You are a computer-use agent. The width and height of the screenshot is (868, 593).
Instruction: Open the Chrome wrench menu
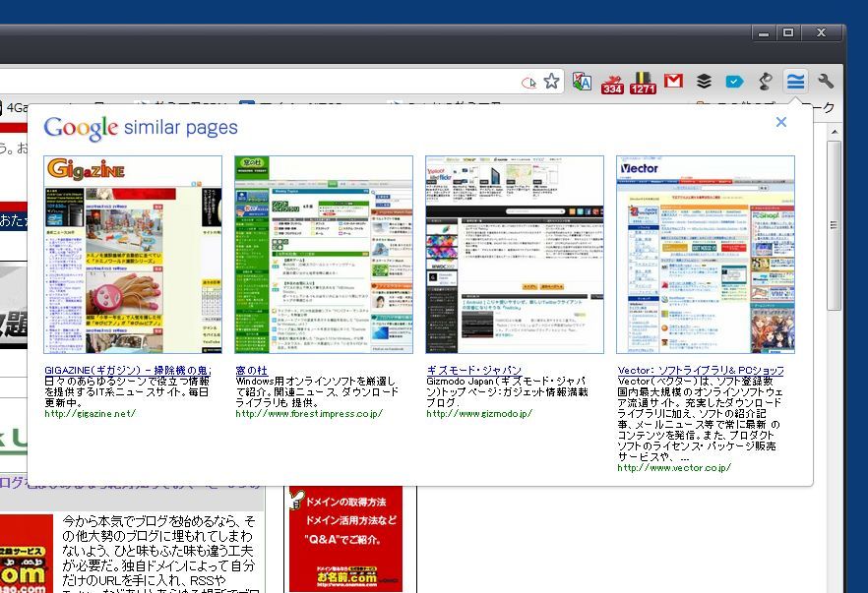click(826, 82)
